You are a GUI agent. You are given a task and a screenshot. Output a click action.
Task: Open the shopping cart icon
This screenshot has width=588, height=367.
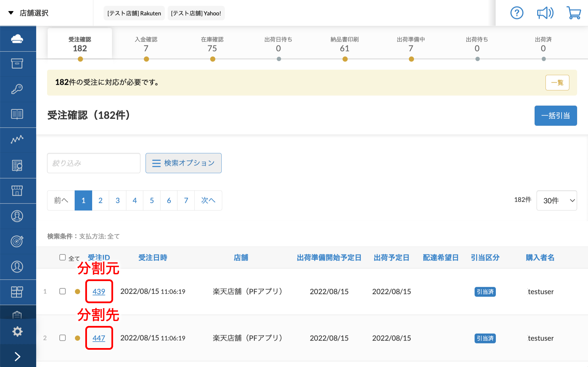(574, 13)
